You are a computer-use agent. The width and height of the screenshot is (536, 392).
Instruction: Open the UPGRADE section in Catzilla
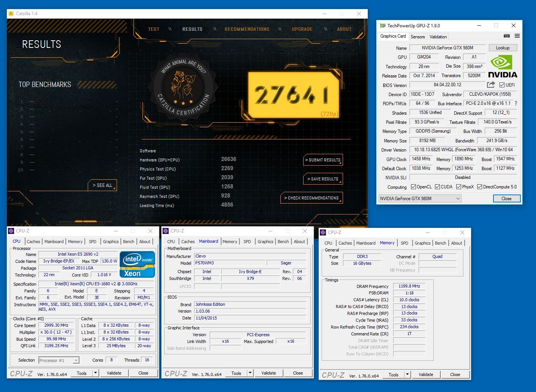pos(302,29)
